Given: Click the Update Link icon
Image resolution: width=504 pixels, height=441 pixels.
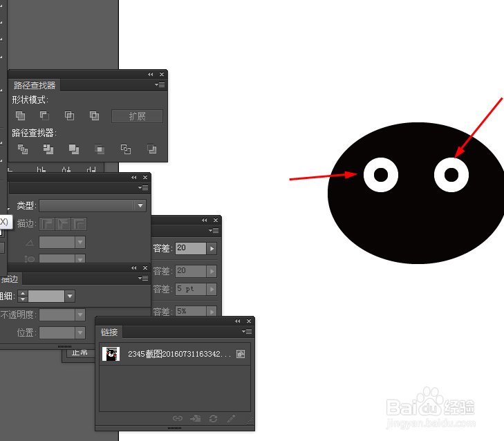Looking at the screenshot, I should coord(213,418).
